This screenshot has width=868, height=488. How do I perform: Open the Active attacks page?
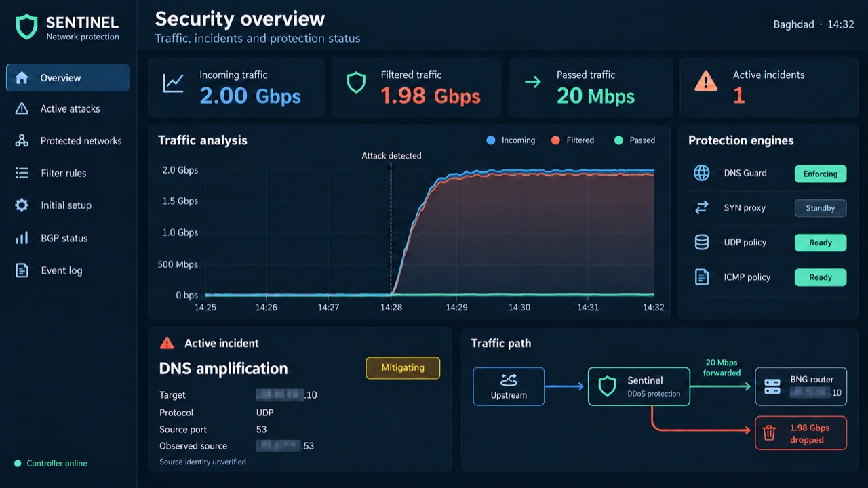pos(68,108)
